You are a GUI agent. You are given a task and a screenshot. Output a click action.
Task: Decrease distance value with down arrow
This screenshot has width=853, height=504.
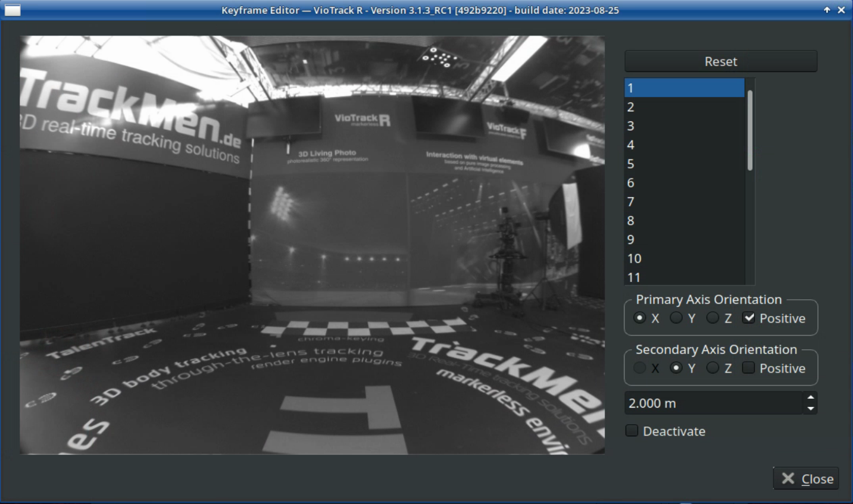(810, 409)
